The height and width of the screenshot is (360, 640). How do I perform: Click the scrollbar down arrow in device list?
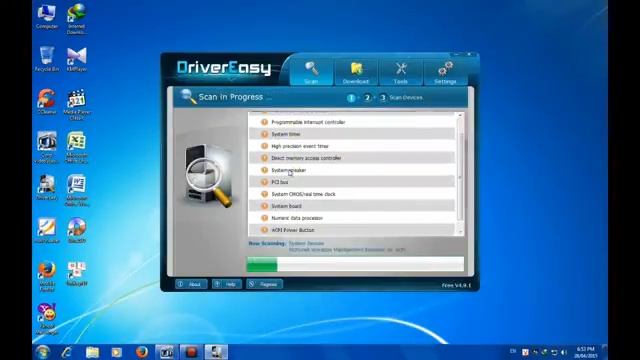(460, 232)
